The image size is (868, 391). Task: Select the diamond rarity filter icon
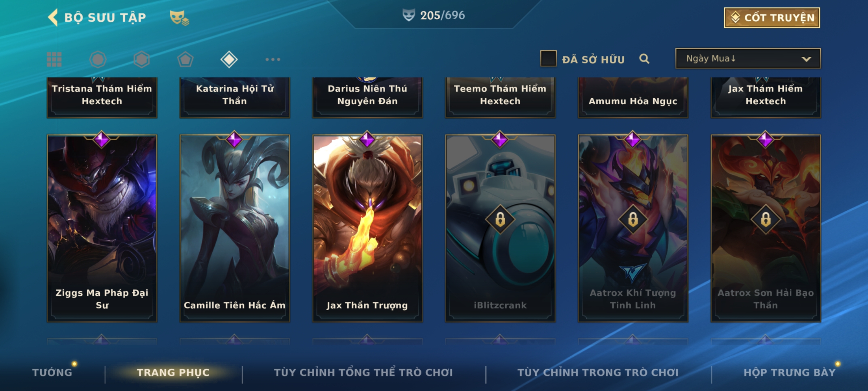tap(229, 59)
